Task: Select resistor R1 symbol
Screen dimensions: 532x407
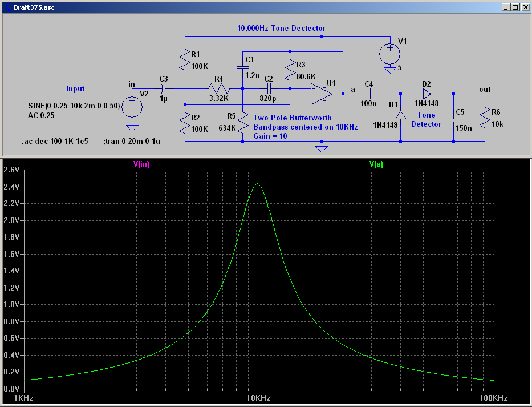Action: [185, 60]
